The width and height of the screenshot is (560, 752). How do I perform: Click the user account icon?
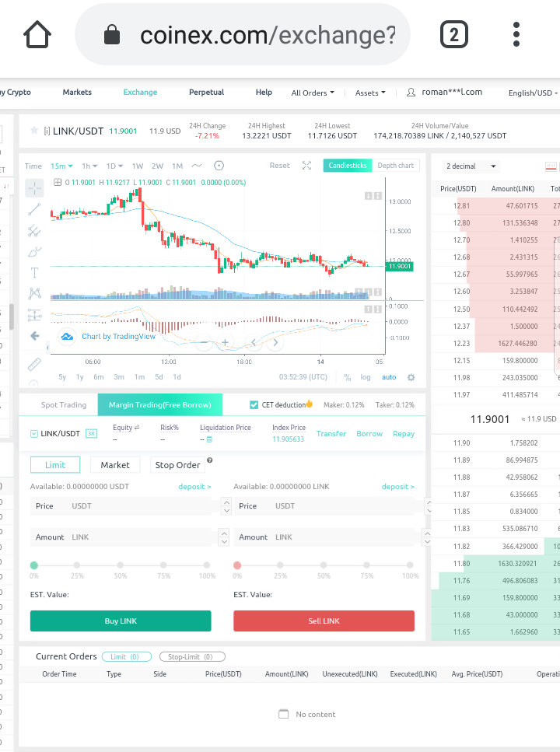click(411, 93)
